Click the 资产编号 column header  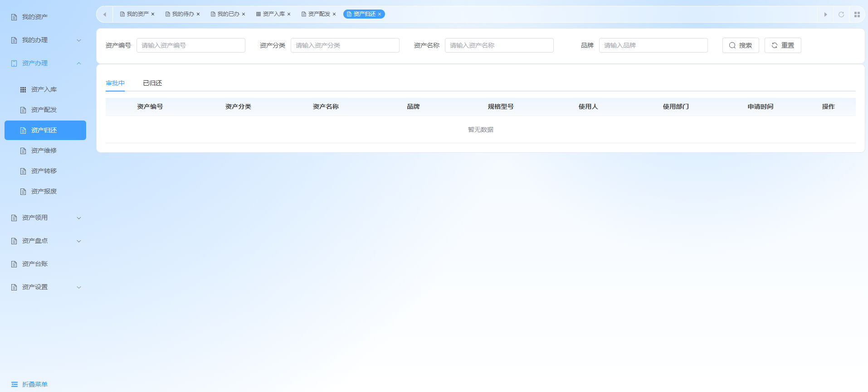[150, 106]
